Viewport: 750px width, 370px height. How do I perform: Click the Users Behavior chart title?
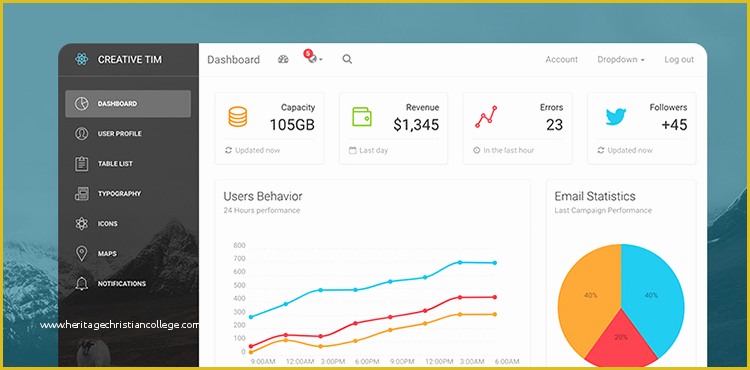pyautogui.click(x=263, y=196)
